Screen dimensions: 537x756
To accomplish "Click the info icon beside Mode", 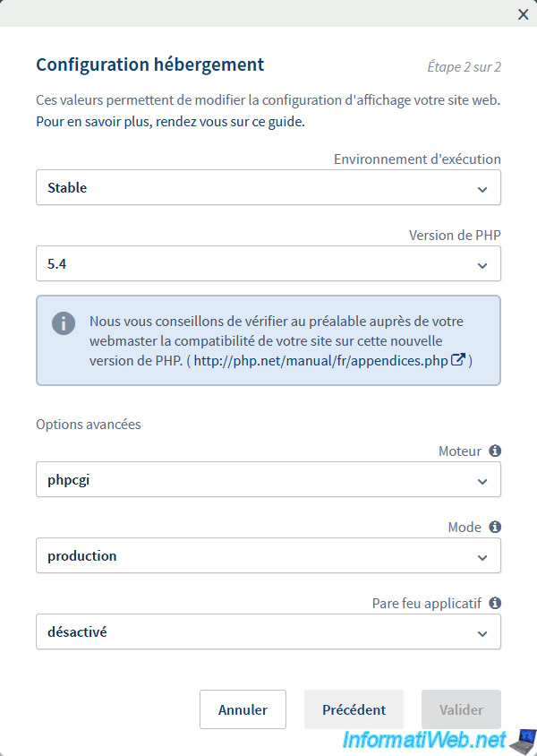I will (495, 528).
